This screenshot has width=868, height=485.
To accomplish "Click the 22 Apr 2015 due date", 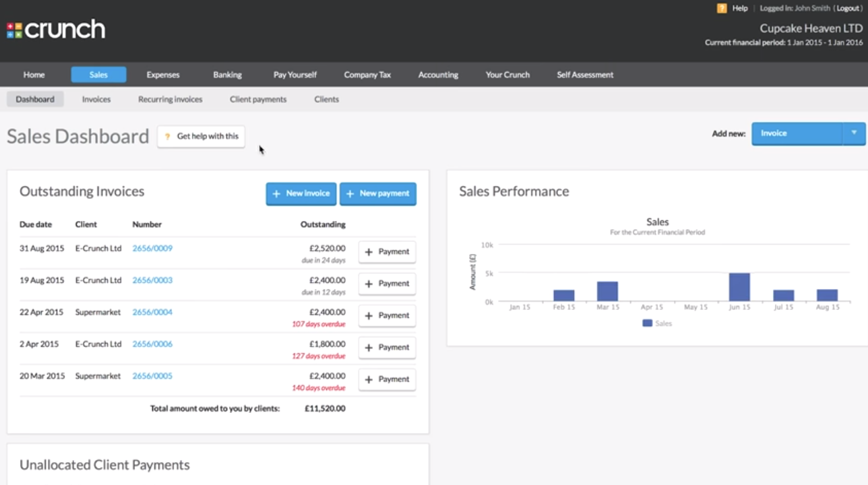I will (41, 312).
